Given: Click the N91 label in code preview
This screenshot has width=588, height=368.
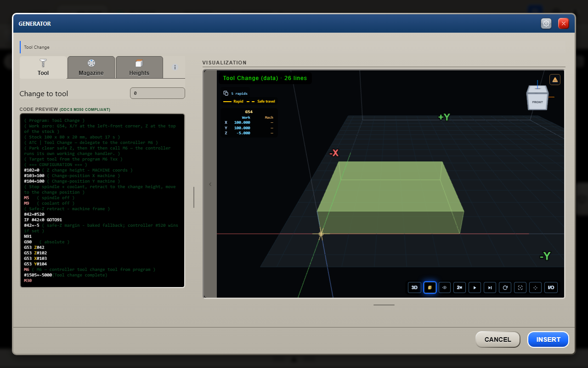Looking at the screenshot, I should point(28,236).
